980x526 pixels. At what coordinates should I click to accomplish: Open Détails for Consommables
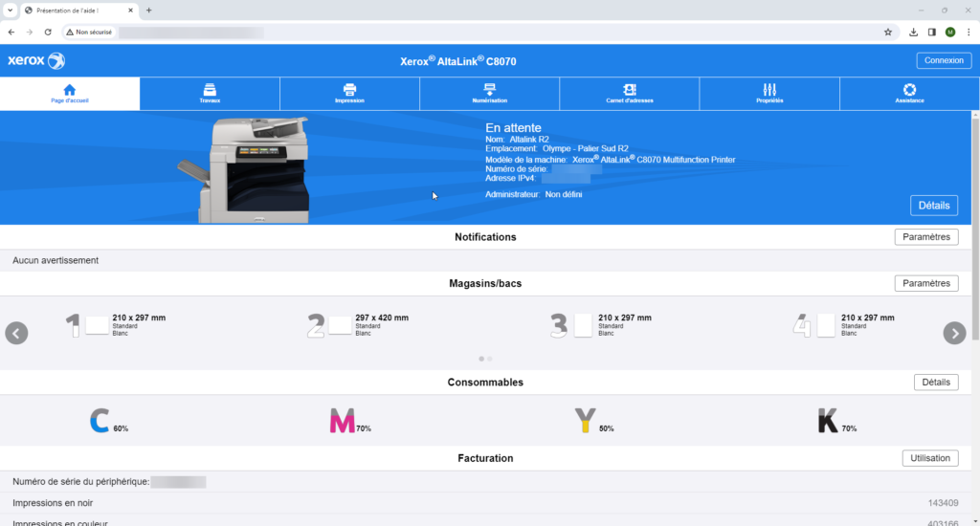(935, 383)
